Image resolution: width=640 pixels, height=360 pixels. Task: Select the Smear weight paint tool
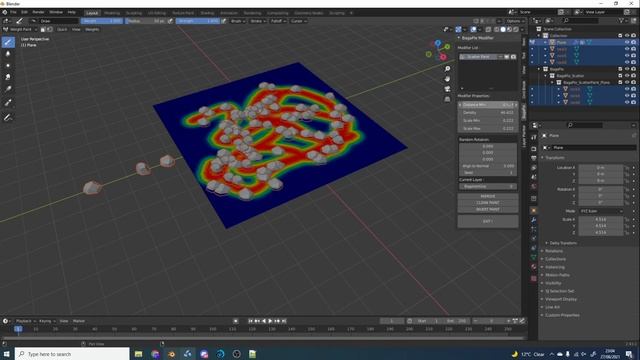click(8, 77)
